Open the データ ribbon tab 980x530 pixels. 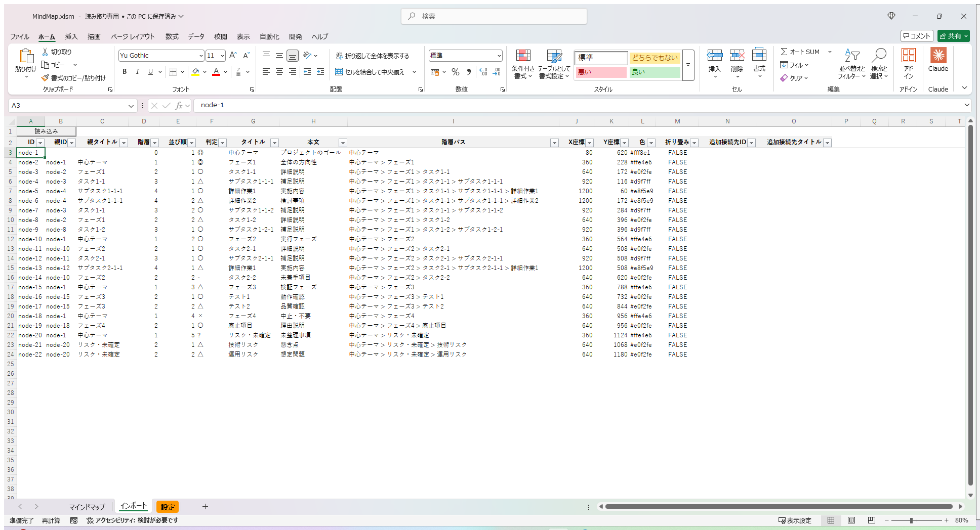click(196, 36)
